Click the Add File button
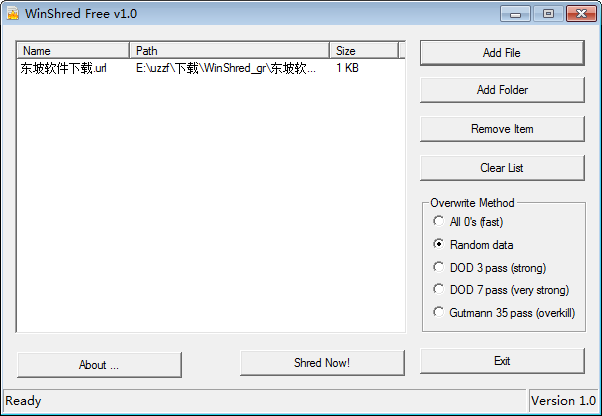The height and width of the screenshot is (416, 602). [x=502, y=53]
